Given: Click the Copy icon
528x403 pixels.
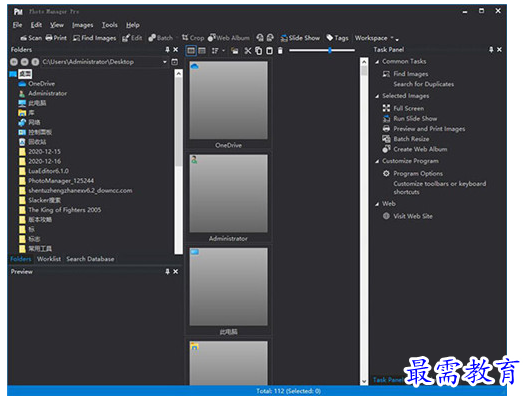Looking at the screenshot, I should [x=259, y=51].
